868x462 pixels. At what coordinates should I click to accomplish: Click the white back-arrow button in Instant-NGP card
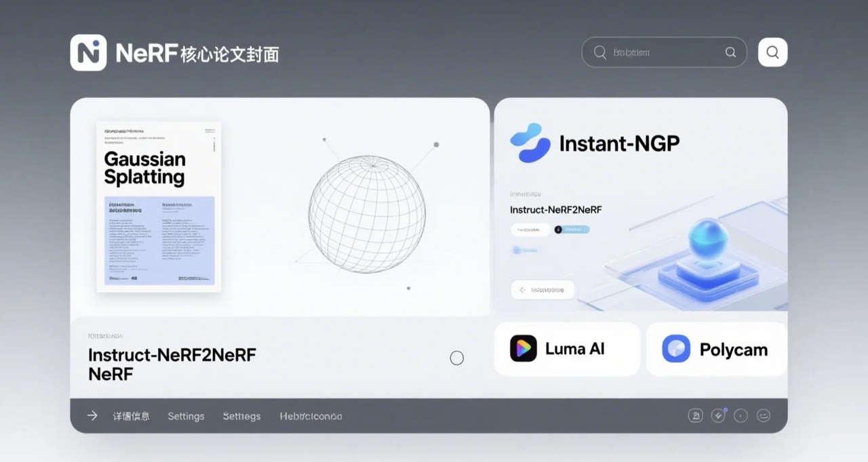pos(542,290)
